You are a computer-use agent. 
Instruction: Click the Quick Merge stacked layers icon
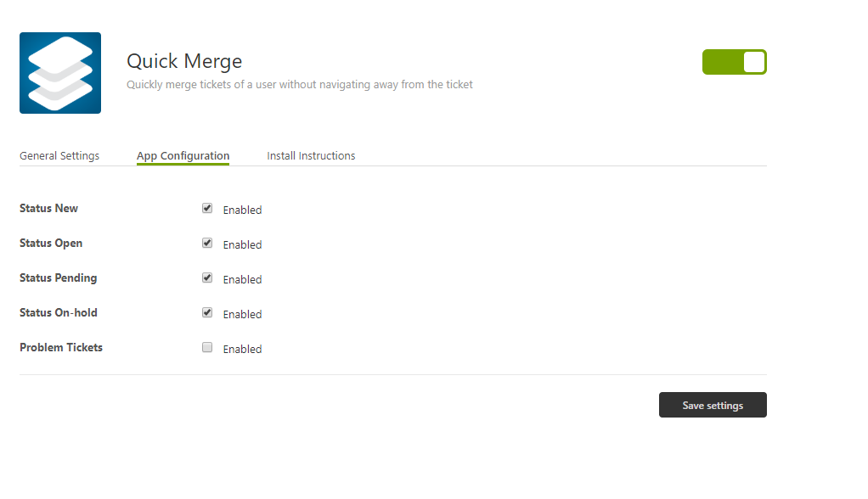click(60, 73)
